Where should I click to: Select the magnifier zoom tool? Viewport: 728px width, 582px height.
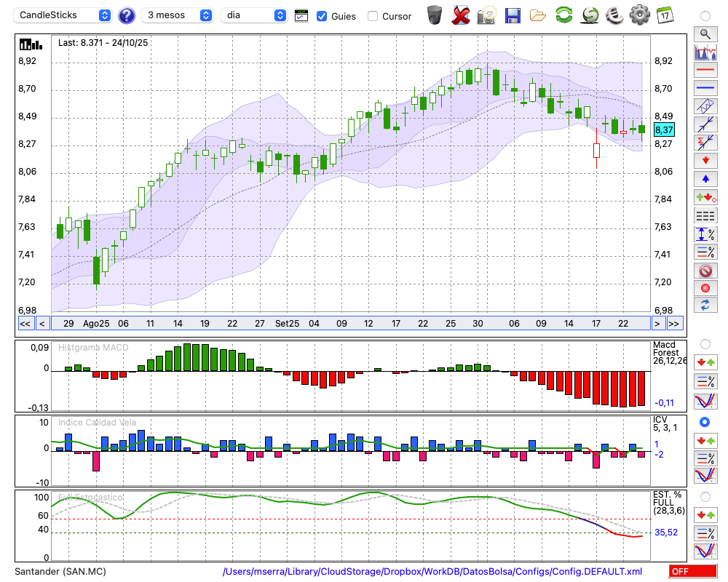coord(705,34)
